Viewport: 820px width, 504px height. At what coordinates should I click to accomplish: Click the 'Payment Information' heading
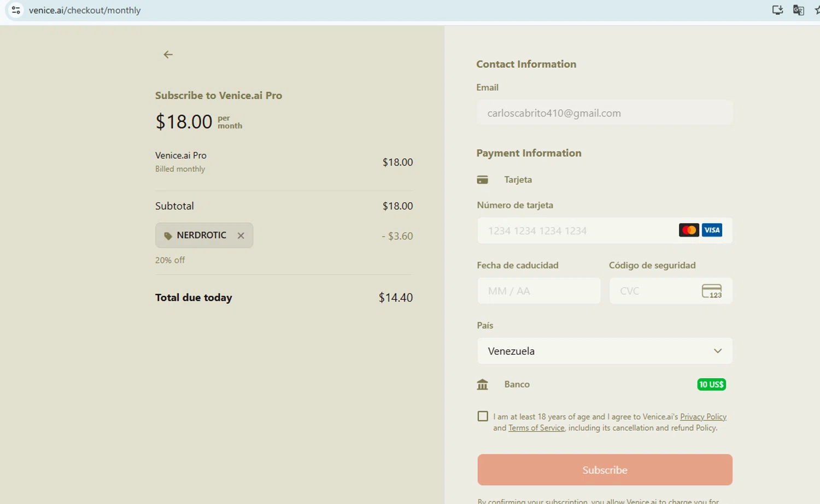(x=529, y=153)
